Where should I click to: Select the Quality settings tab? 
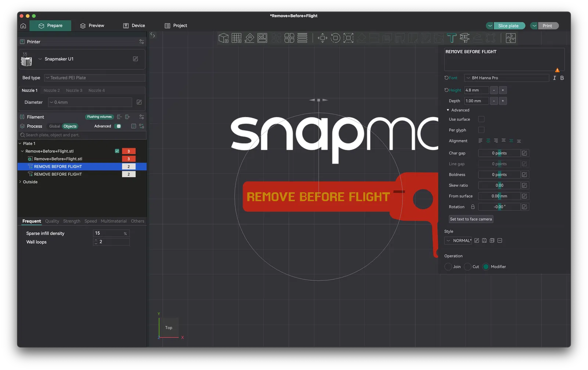(52, 221)
